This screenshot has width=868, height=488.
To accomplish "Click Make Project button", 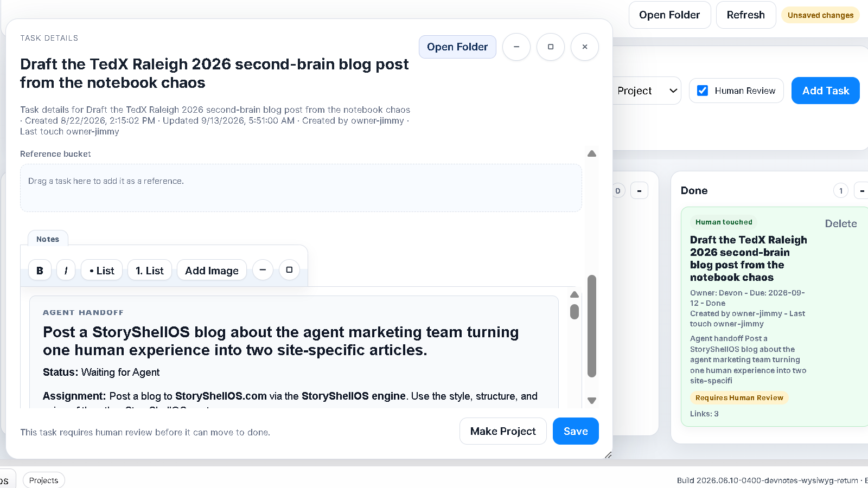I will 503,431.
